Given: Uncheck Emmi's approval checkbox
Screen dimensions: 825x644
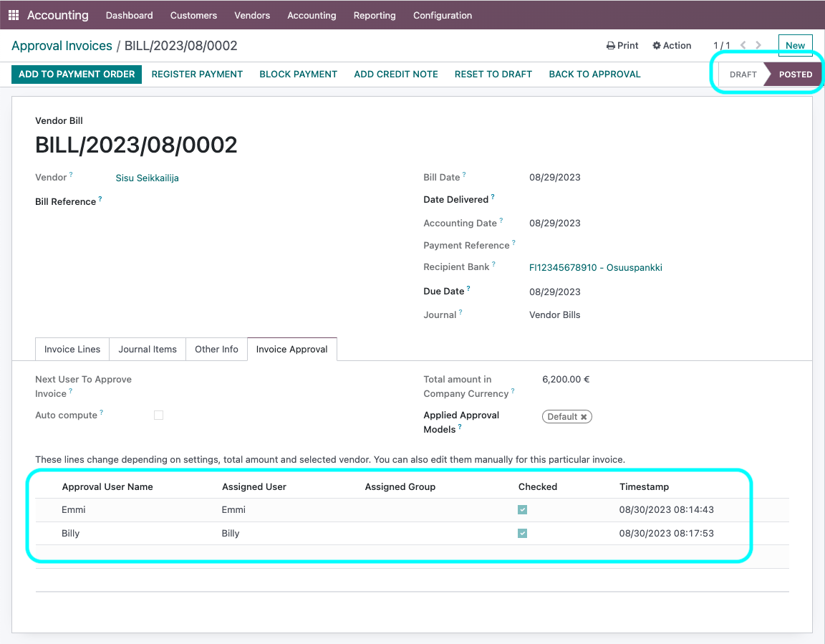Looking at the screenshot, I should point(522,509).
